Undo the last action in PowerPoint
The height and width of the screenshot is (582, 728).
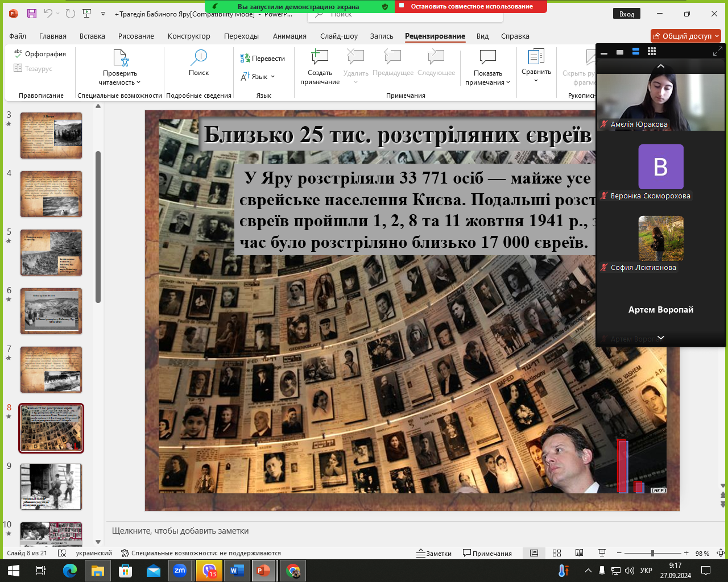[48, 14]
